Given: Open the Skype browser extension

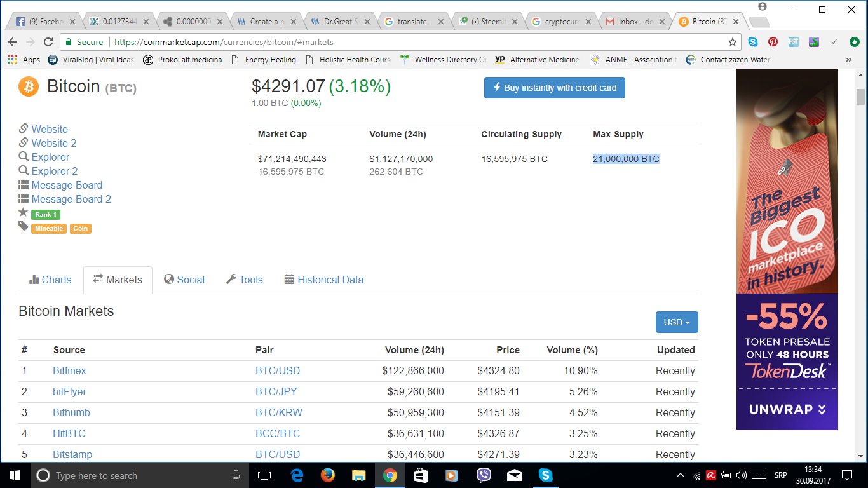Looking at the screenshot, I should pyautogui.click(x=753, y=42).
